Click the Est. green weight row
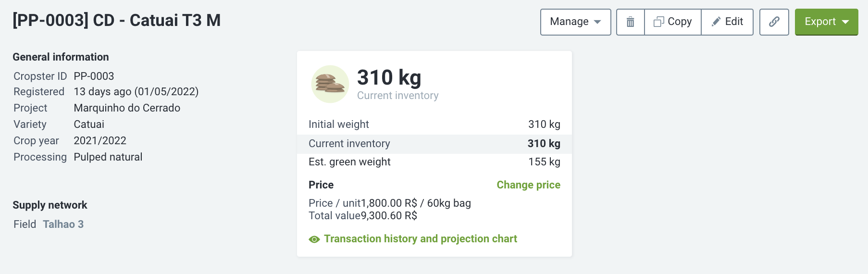The width and height of the screenshot is (868, 274). (x=434, y=162)
